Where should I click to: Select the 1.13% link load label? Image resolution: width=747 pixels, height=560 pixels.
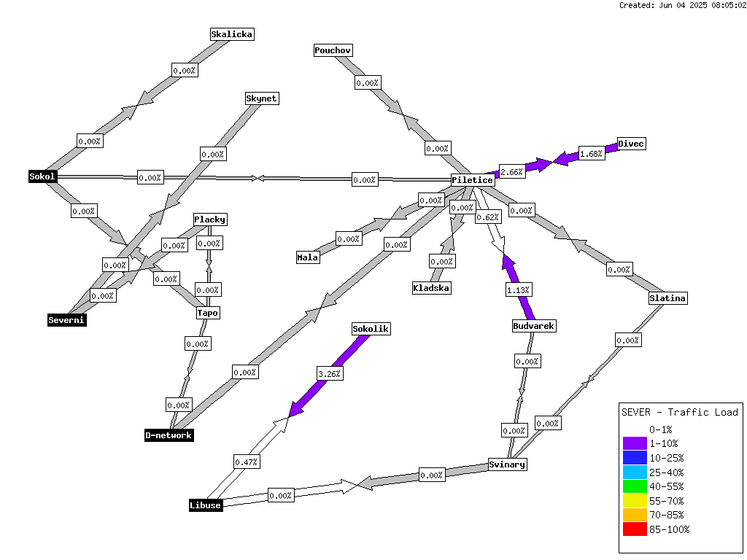(519, 290)
